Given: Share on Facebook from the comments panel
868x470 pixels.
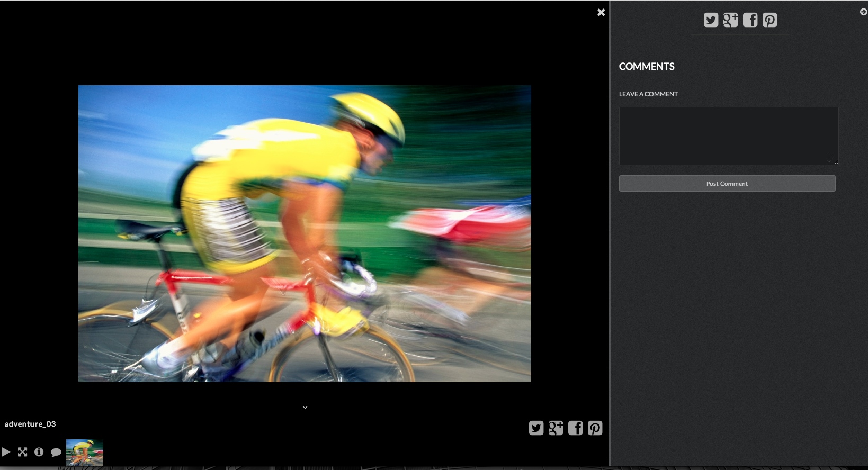Looking at the screenshot, I should tap(750, 20).
